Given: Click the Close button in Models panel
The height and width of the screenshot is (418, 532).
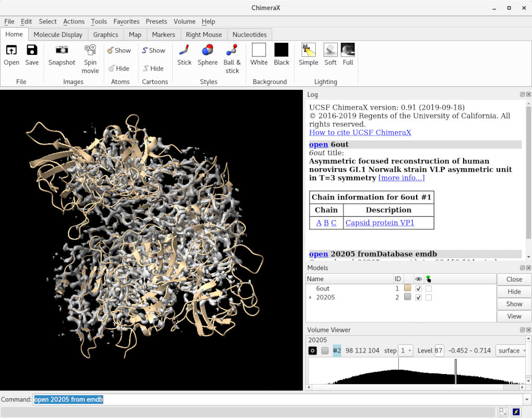Looking at the screenshot, I should pos(514,279).
